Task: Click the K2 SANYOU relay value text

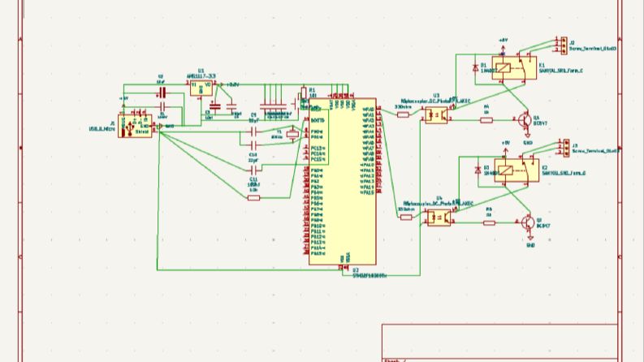Action: pos(564,173)
